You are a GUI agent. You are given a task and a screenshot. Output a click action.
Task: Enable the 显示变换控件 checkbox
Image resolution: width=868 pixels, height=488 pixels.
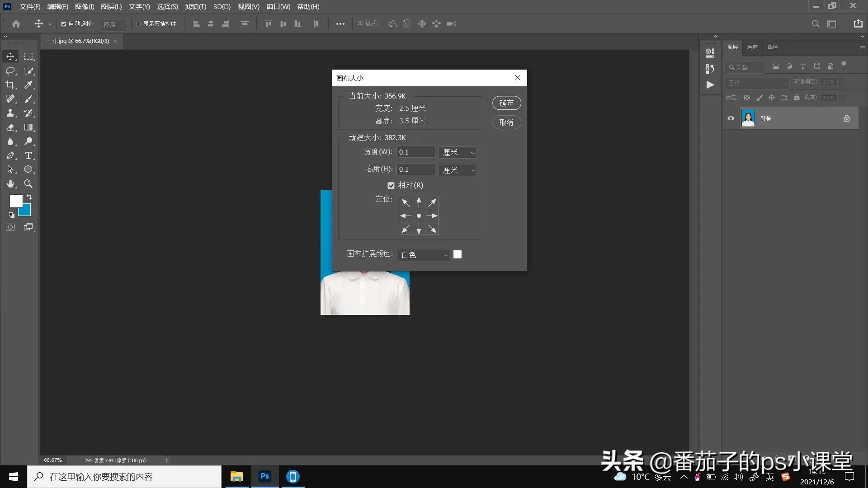click(139, 23)
